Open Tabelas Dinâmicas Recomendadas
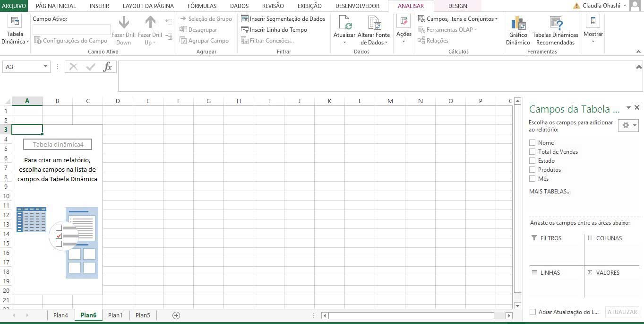 555,24
